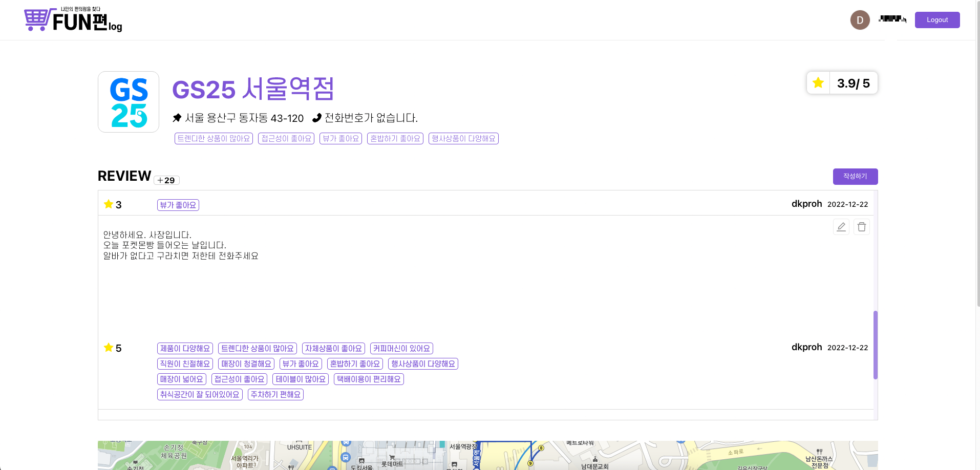Open the FUN편log shopping cart logo
The height and width of the screenshot is (470, 980).
click(x=73, y=20)
